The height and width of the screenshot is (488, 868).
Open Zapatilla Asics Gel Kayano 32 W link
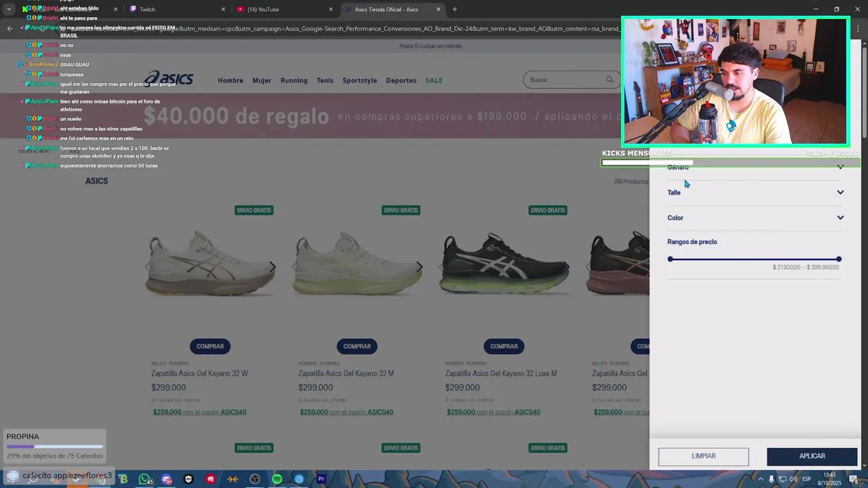[199, 373]
